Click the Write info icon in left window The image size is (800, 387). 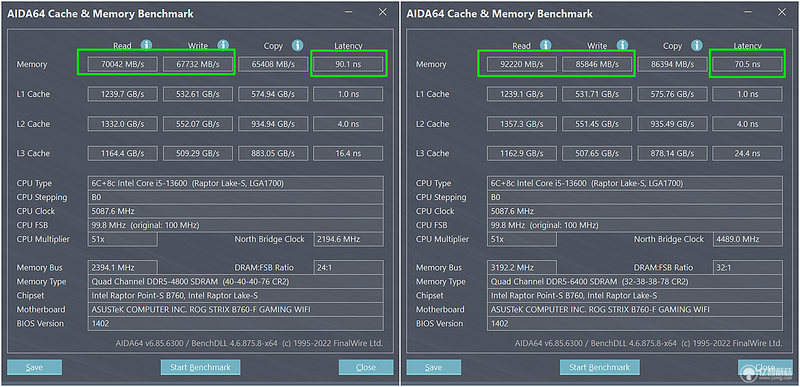[x=223, y=45]
